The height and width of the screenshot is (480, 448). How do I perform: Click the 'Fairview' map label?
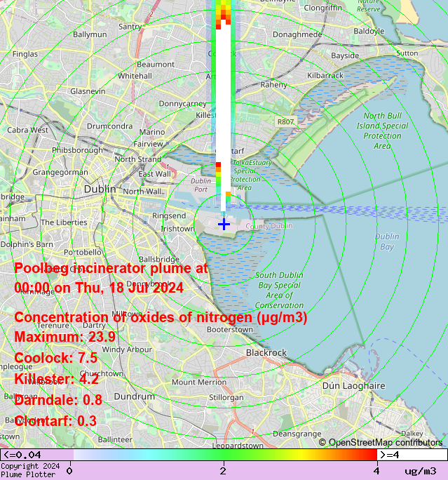pos(148,144)
